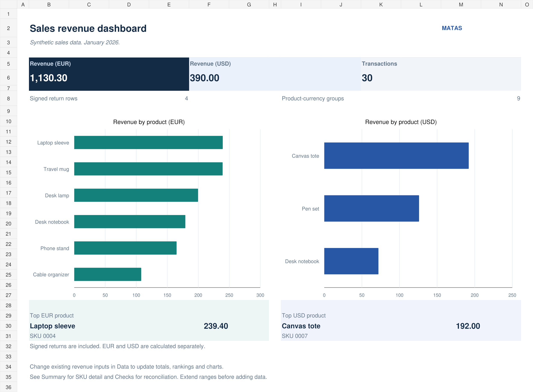Click the 'Product-currency groups' label
The height and width of the screenshot is (392, 533).
(x=313, y=98)
